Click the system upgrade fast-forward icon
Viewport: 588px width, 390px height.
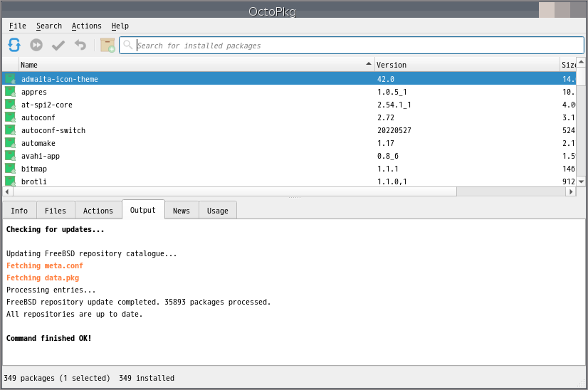pyautogui.click(x=36, y=46)
